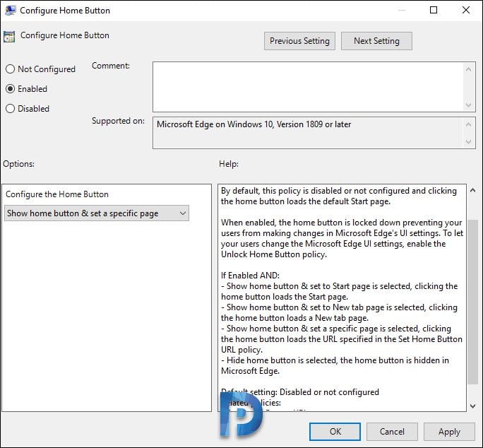
Task: Click the 'Configure the Home Button' options label
Action: (57, 194)
